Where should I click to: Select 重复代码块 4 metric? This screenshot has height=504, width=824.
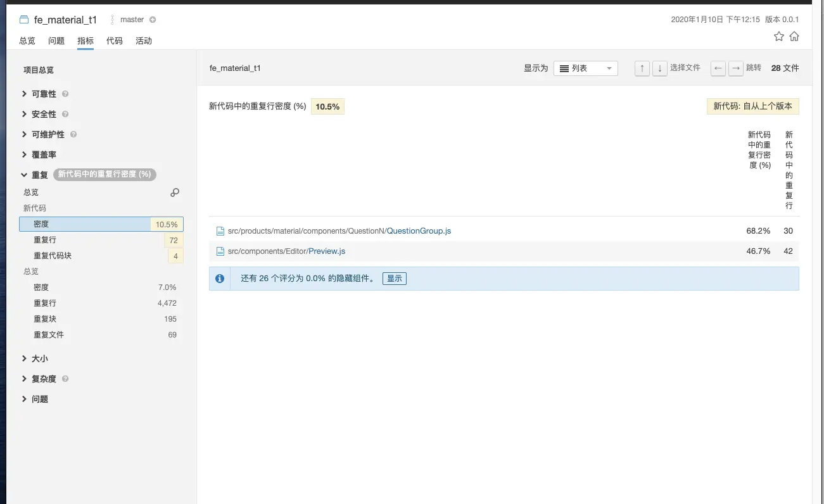click(101, 256)
